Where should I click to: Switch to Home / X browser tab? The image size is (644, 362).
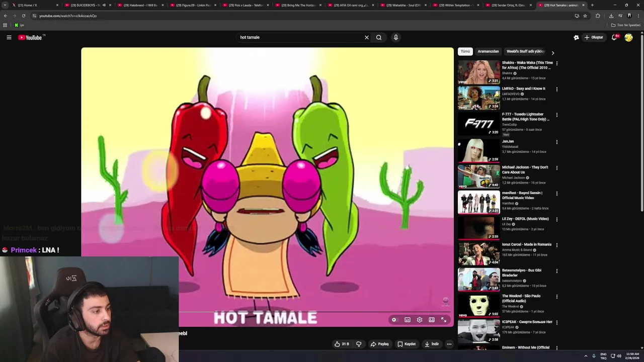34,5
